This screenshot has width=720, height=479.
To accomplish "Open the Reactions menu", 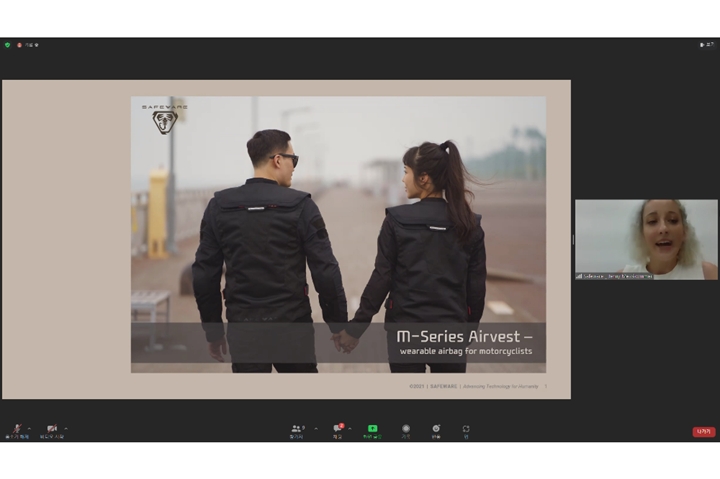I will (436, 430).
